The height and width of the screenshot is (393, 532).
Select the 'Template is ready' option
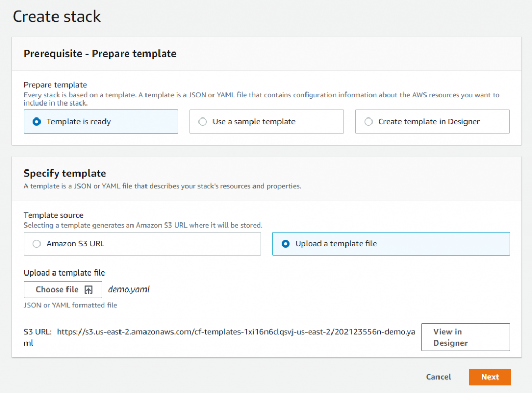[37, 122]
